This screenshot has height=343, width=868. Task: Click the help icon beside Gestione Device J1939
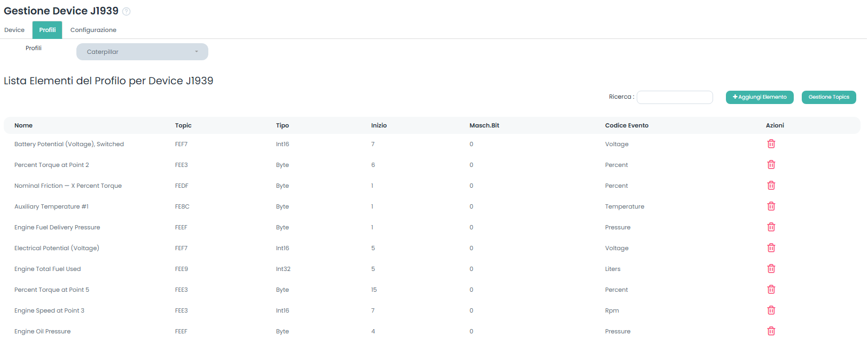click(x=127, y=12)
